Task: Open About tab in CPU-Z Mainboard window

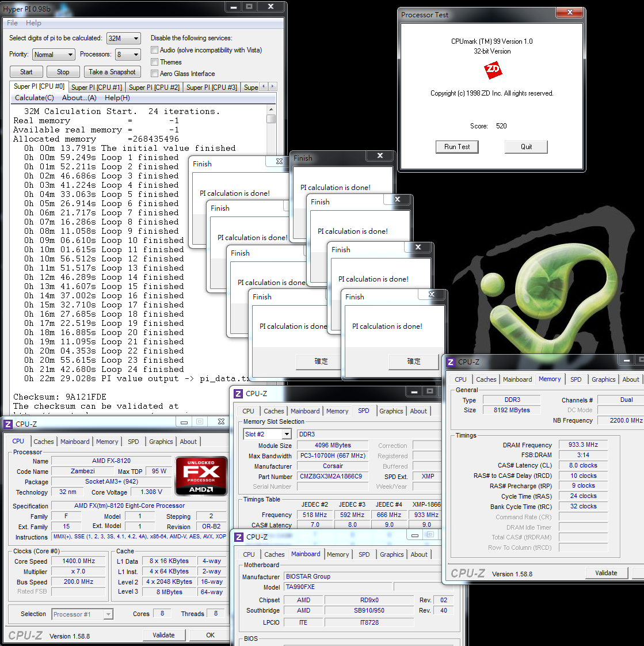Action: click(419, 554)
